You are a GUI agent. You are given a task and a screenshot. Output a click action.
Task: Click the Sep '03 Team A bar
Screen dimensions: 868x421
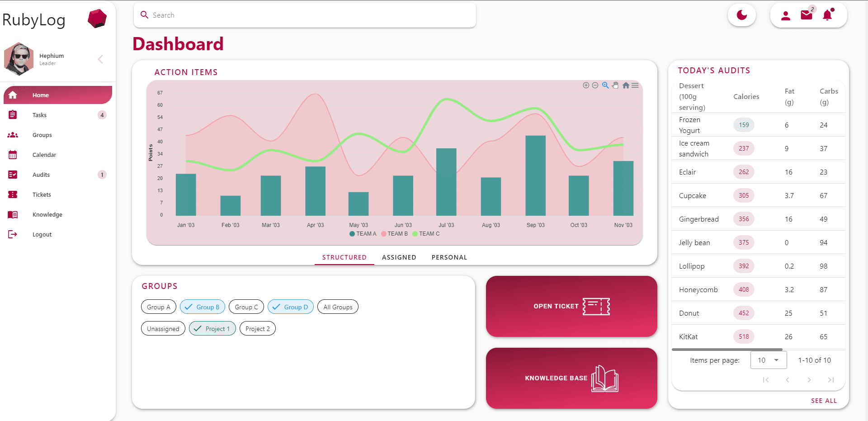point(535,175)
